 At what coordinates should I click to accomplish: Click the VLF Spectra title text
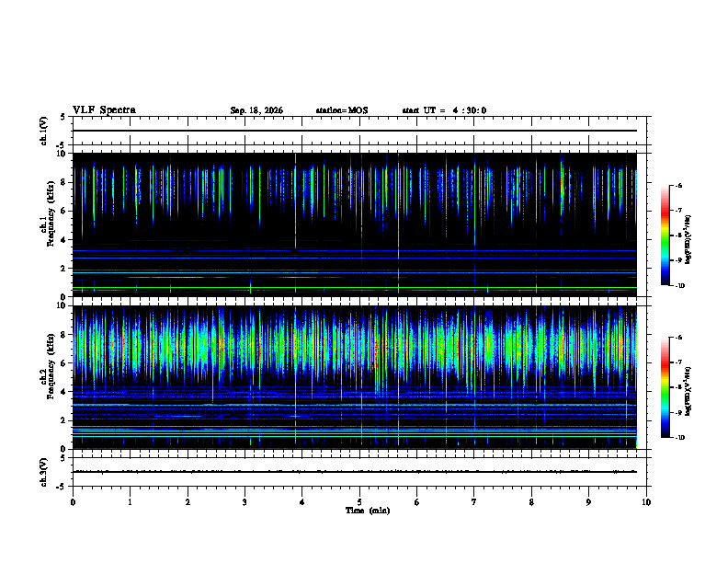pos(104,110)
